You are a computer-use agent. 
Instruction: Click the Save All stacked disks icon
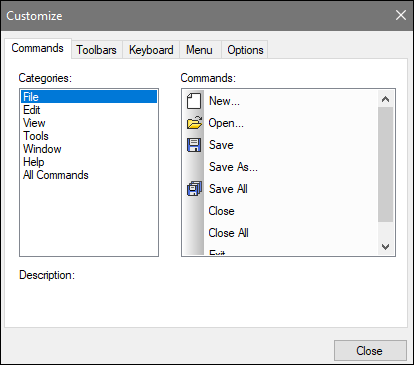194,189
